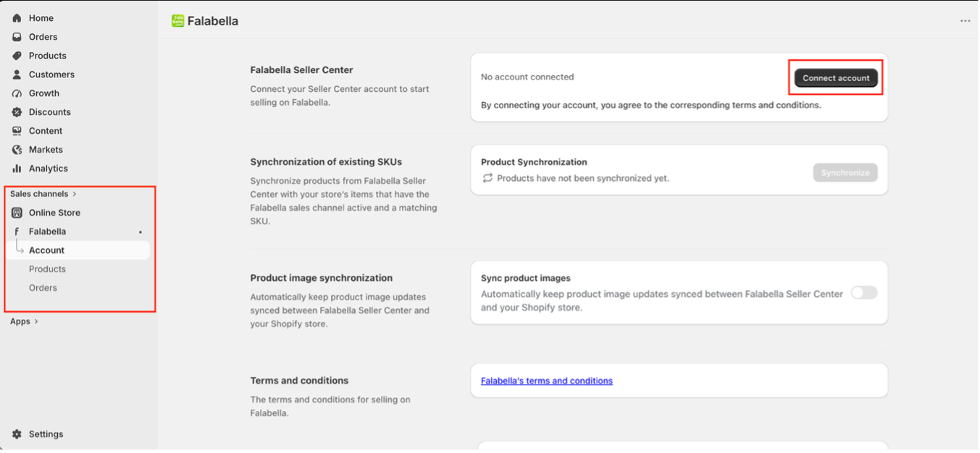Click the 'Product image synchronization' heading

[322, 278]
